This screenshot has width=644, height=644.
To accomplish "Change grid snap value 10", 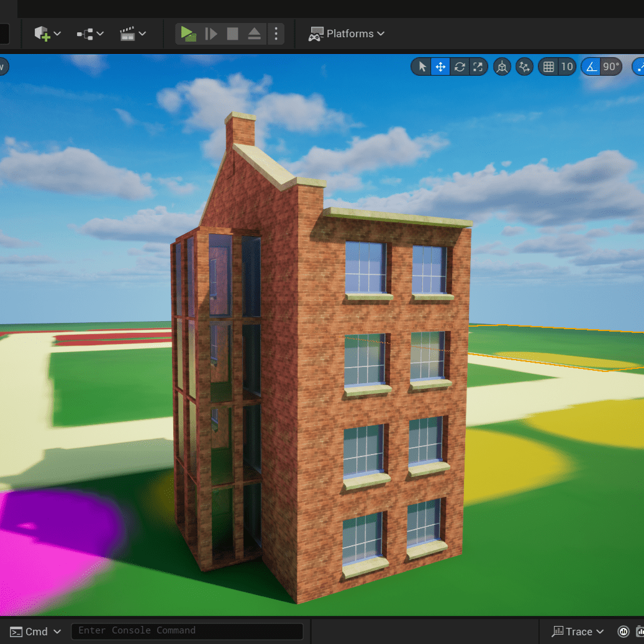I will pyautogui.click(x=567, y=66).
